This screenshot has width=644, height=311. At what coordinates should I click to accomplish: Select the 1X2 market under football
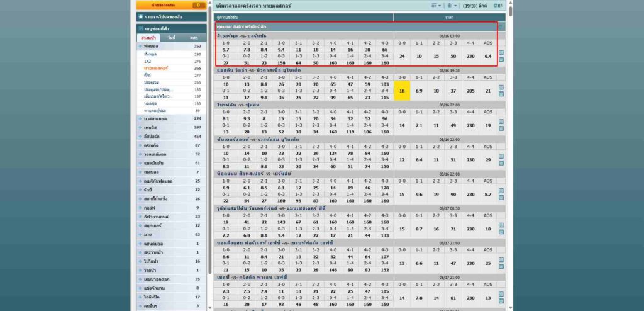click(x=148, y=62)
